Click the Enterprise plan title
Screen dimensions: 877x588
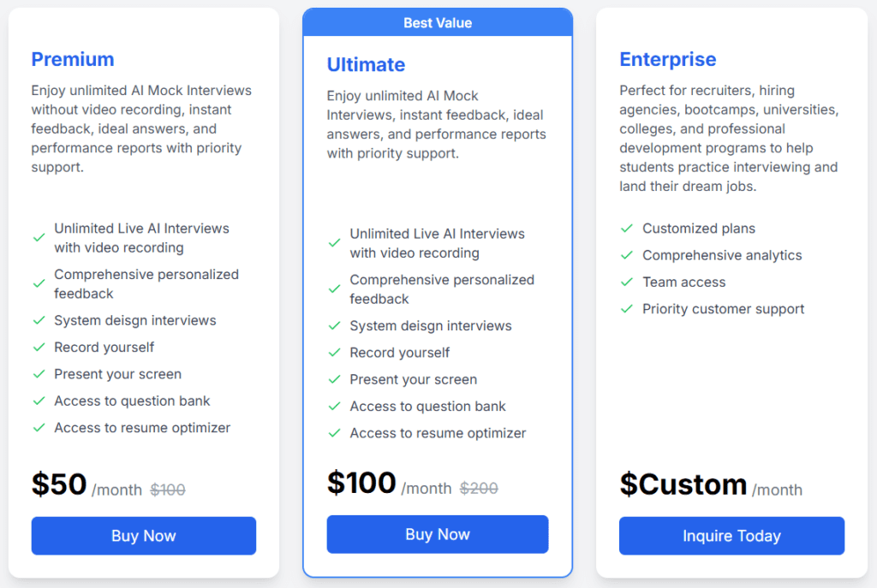[668, 59]
